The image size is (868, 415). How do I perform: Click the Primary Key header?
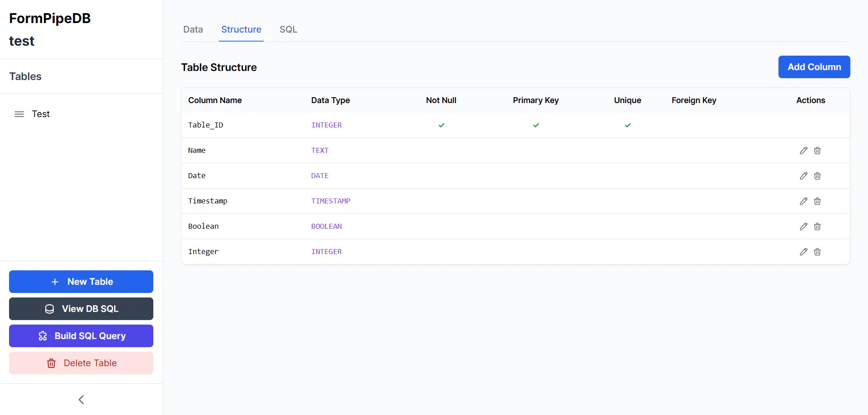[536, 100]
